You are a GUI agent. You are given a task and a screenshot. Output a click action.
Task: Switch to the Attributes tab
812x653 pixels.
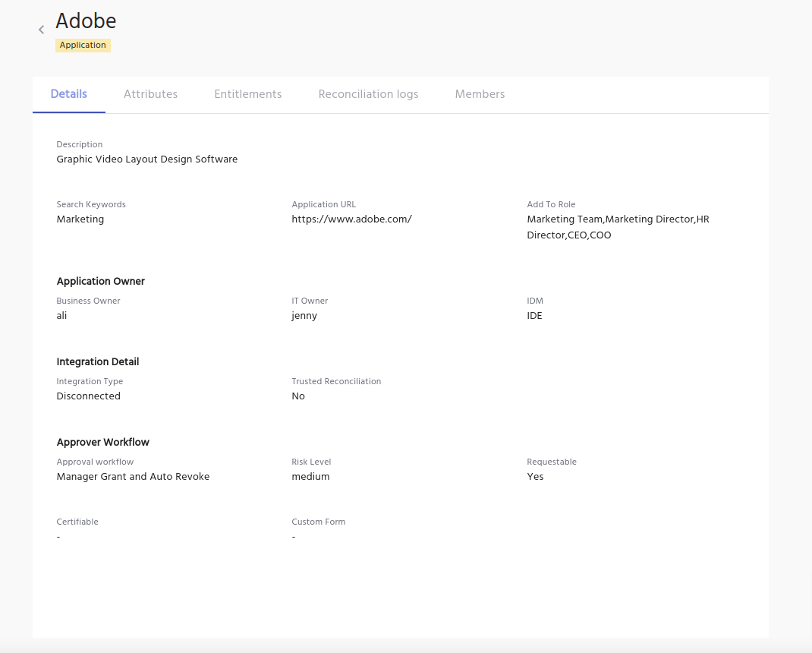(x=150, y=94)
